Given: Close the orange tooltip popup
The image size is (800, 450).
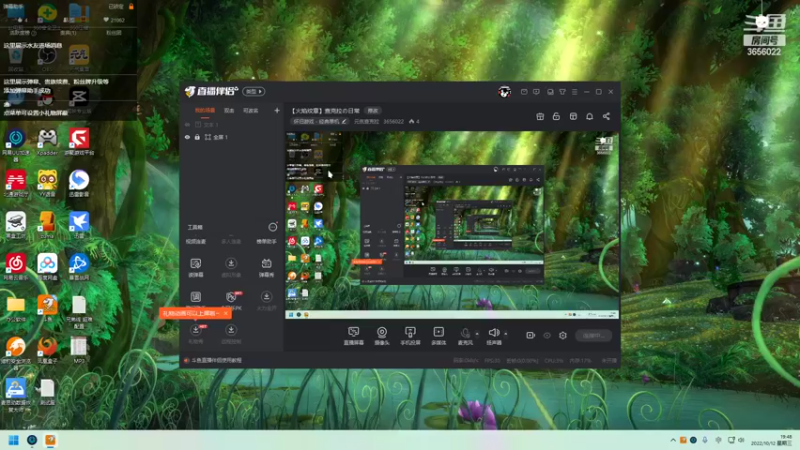Looking at the screenshot, I should [226, 313].
